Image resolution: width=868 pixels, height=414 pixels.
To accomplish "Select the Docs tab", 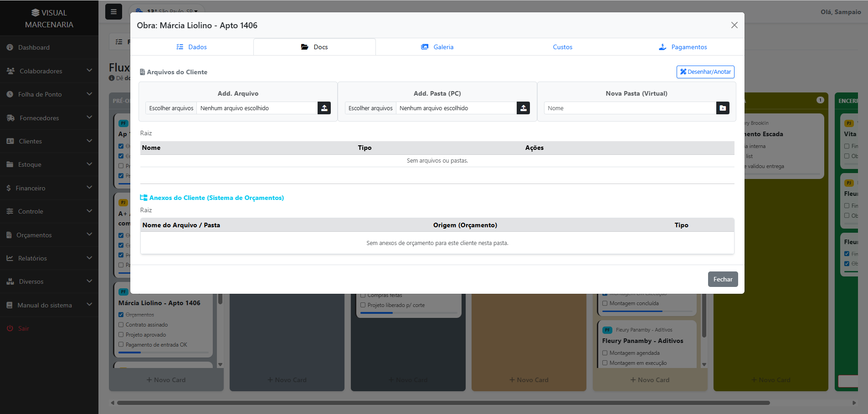I will point(314,47).
